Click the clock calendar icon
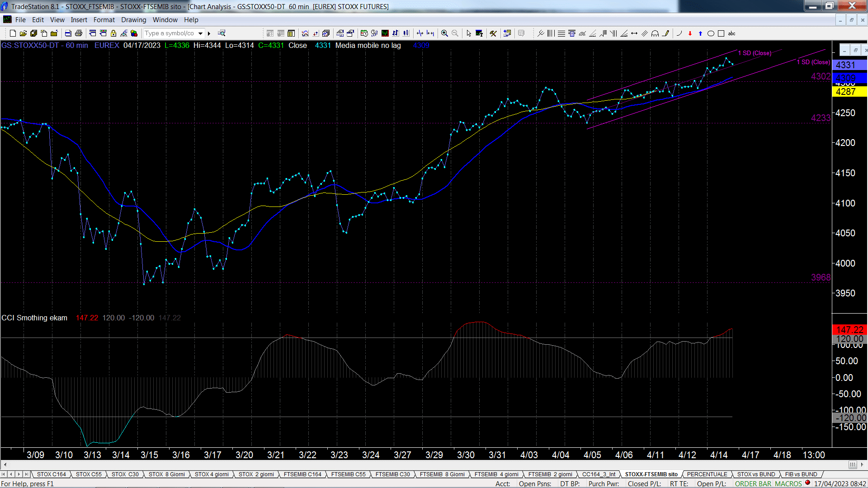Viewport: 868px width, 488px height. pyautogui.click(x=364, y=33)
